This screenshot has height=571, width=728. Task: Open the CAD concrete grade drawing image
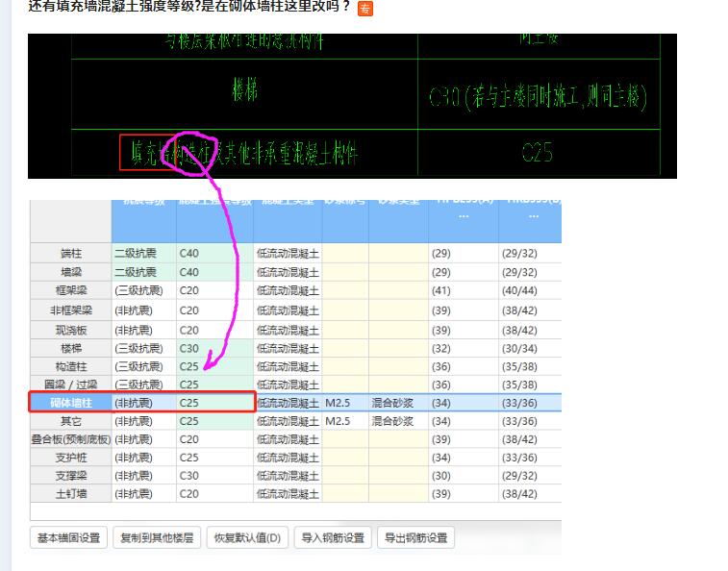352,106
